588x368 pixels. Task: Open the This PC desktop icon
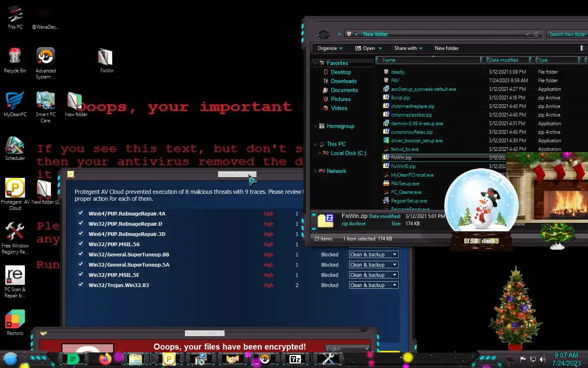pyautogui.click(x=15, y=16)
